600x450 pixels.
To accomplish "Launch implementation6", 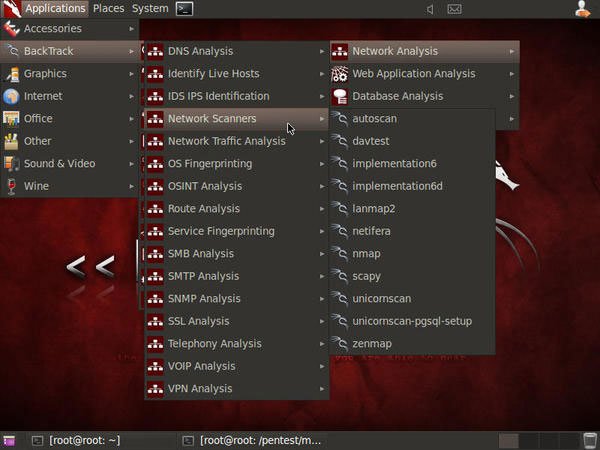I will [412, 164].
